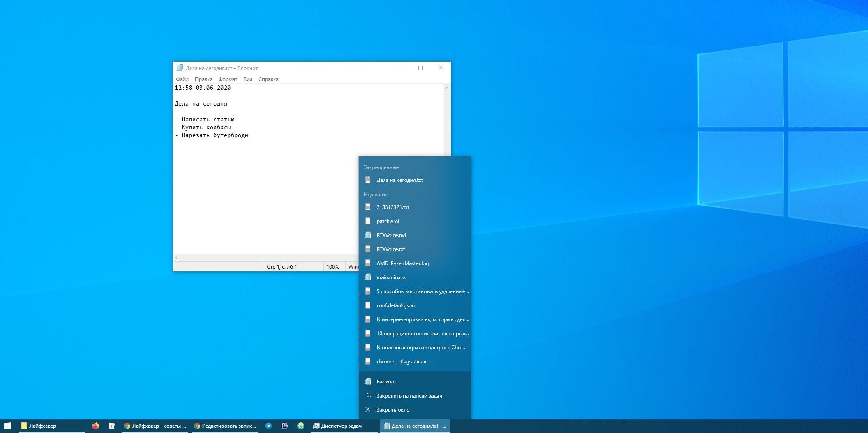Choose Закрыть окно in jump list
Image resolution: width=868 pixels, height=433 pixels.
[x=393, y=410]
